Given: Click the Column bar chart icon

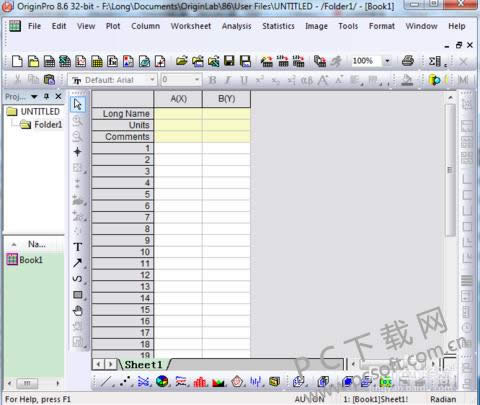Looking at the screenshot, I should click(200, 382).
